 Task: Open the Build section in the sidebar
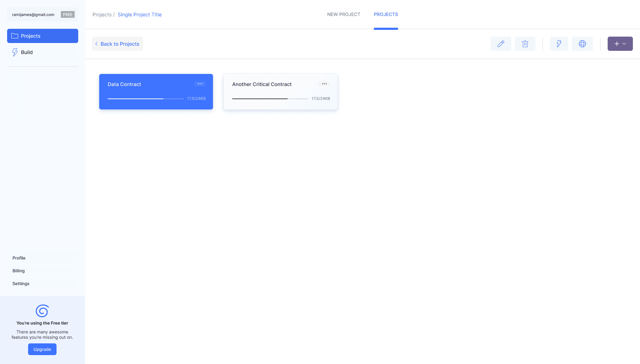coord(27,52)
